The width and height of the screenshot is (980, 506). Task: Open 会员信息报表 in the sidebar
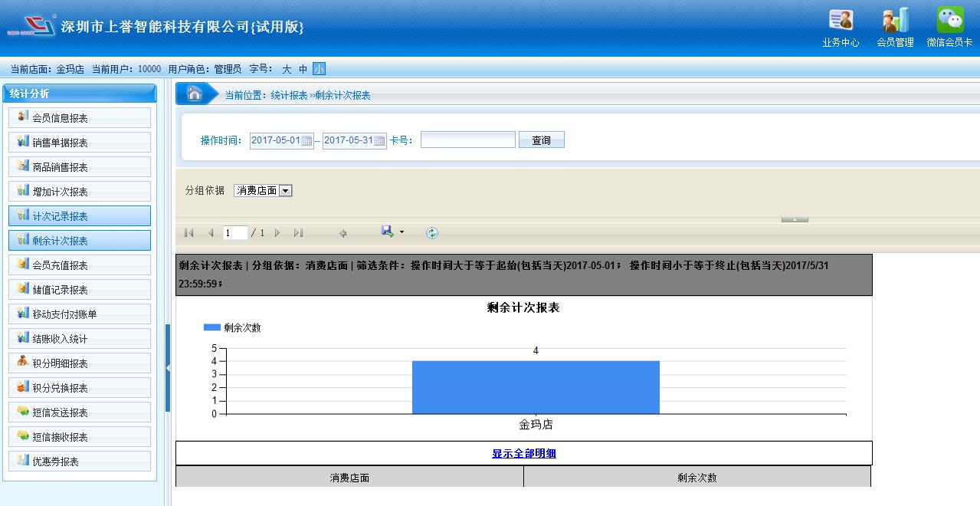click(x=80, y=118)
